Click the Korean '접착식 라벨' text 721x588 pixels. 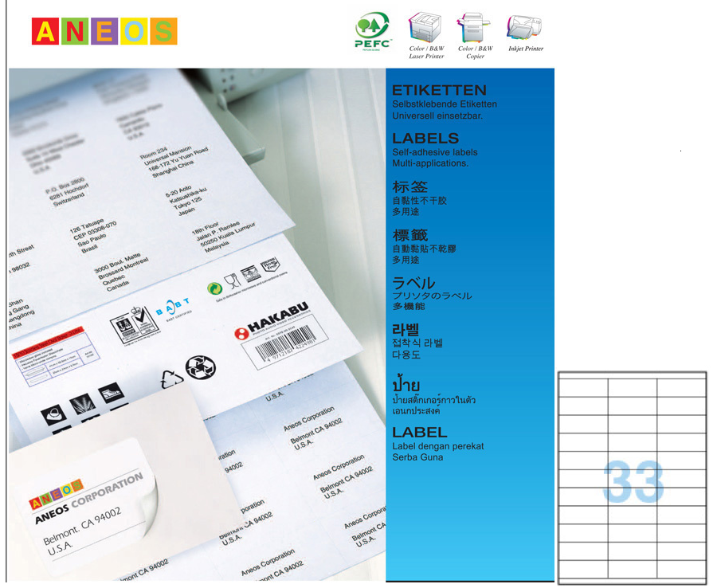[417, 343]
